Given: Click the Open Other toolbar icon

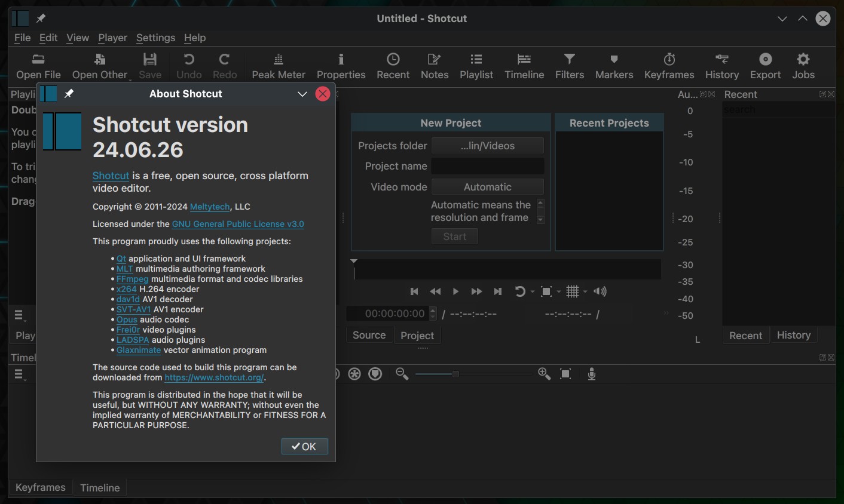Looking at the screenshot, I should (100, 59).
